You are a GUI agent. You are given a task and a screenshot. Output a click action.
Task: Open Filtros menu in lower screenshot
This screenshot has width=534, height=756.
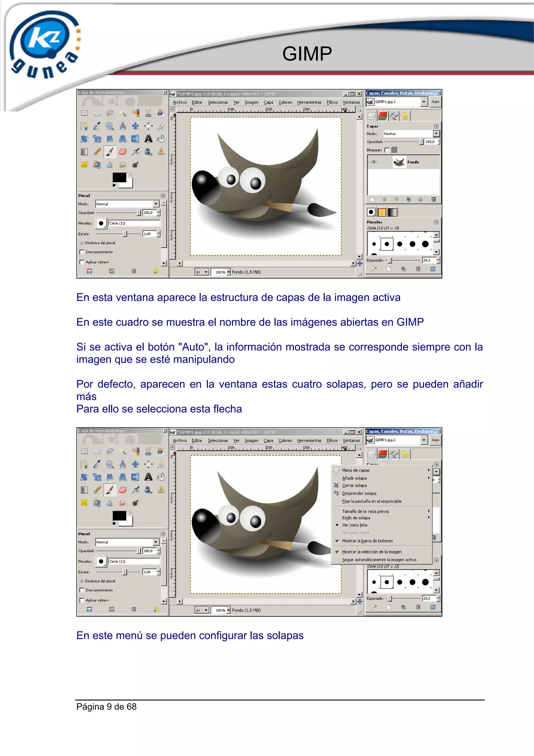(x=332, y=440)
